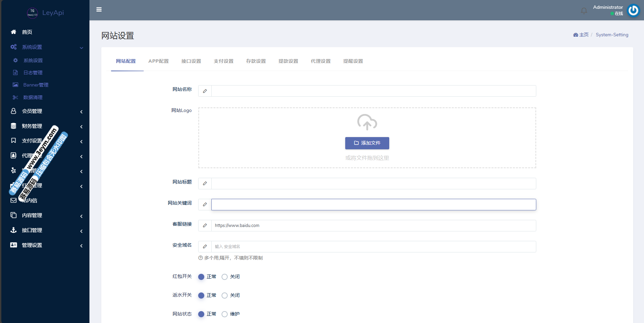Click the cloud upload icon
644x323 pixels.
click(x=367, y=122)
